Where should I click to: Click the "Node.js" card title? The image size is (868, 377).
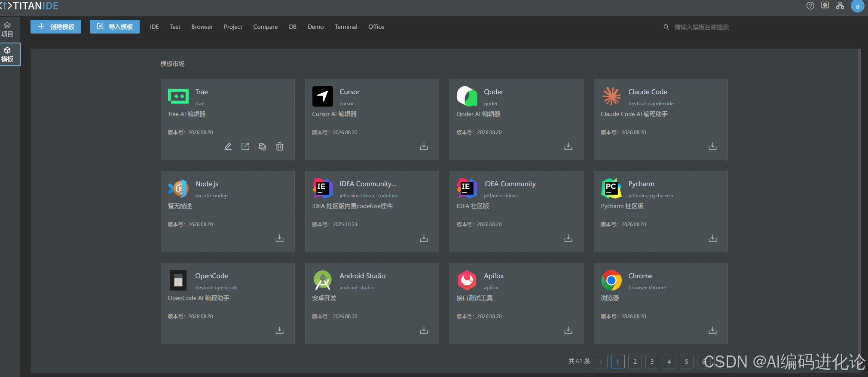[207, 184]
